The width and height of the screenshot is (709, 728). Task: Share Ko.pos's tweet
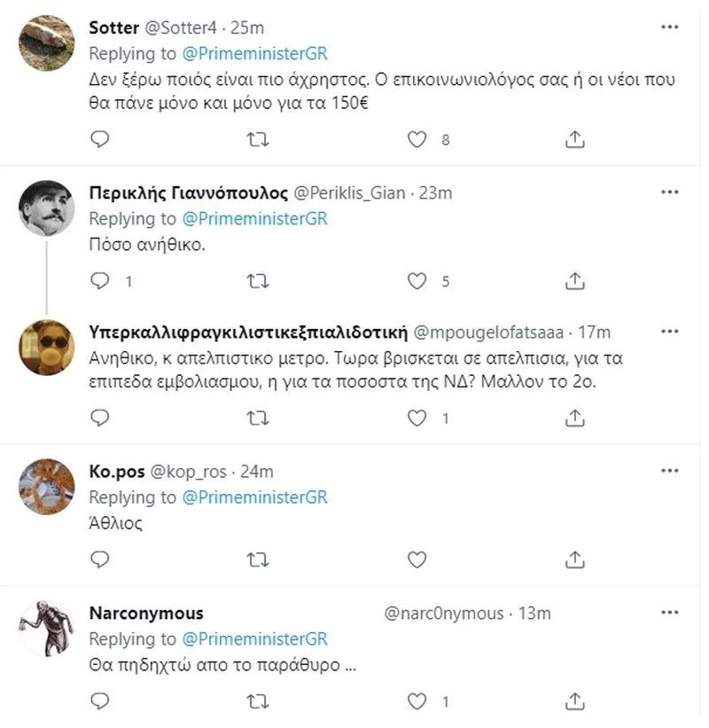coord(574,559)
